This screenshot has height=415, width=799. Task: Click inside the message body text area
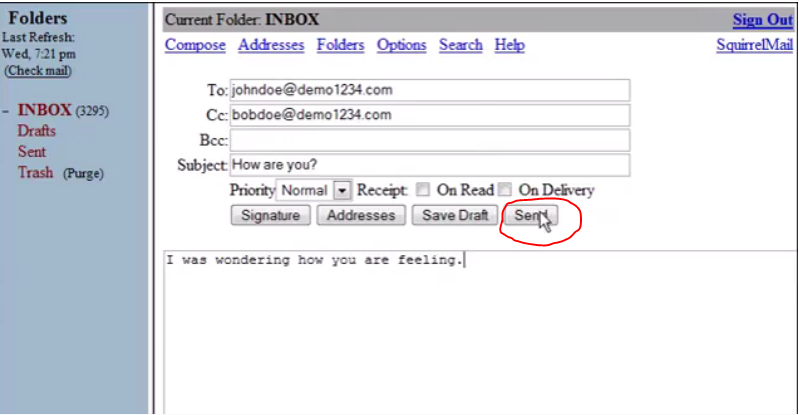(481, 332)
